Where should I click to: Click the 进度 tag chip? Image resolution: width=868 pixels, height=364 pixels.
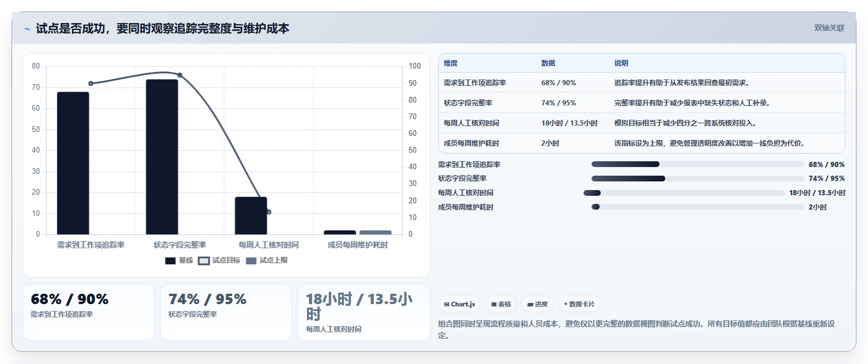pyautogui.click(x=537, y=304)
